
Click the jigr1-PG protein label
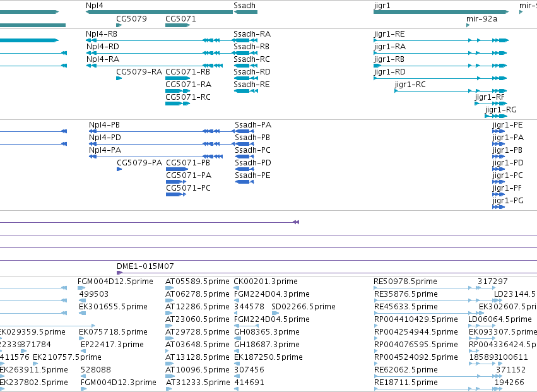tap(508, 201)
